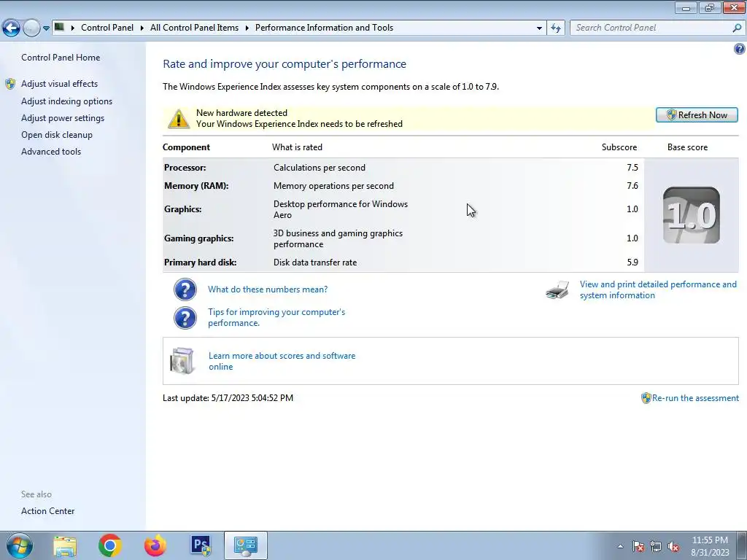This screenshot has width=747, height=560.
Task: Open Help with the question mark icon
Action: pyautogui.click(x=740, y=49)
